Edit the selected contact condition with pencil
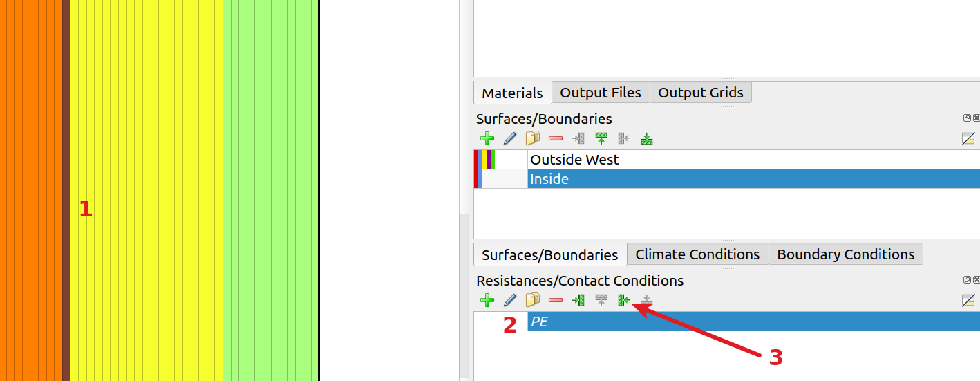980x381 pixels. (510, 300)
